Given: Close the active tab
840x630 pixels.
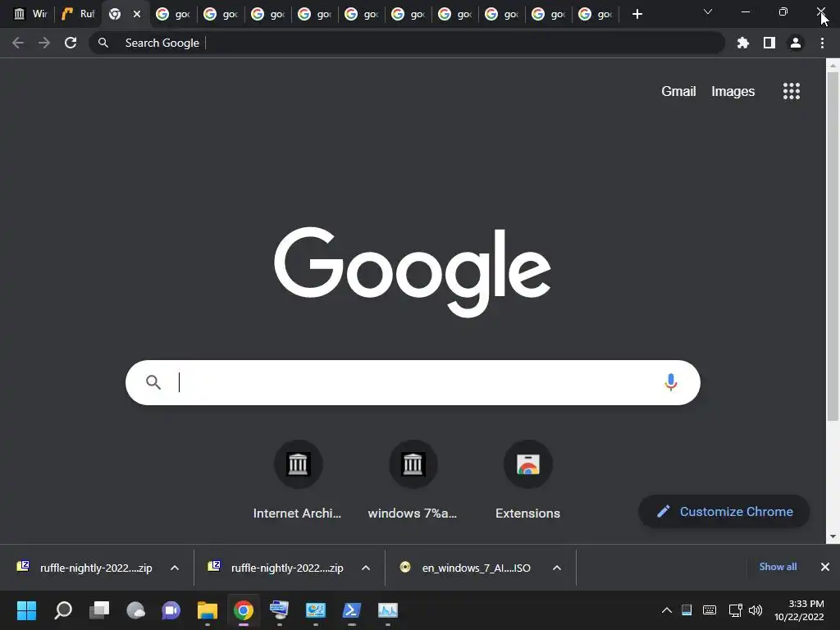Looking at the screenshot, I should click(x=137, y=15).
